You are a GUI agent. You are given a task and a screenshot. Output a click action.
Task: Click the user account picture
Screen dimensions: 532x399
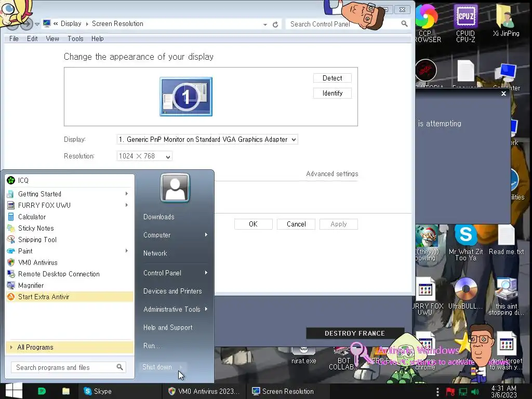click(175, 188)
